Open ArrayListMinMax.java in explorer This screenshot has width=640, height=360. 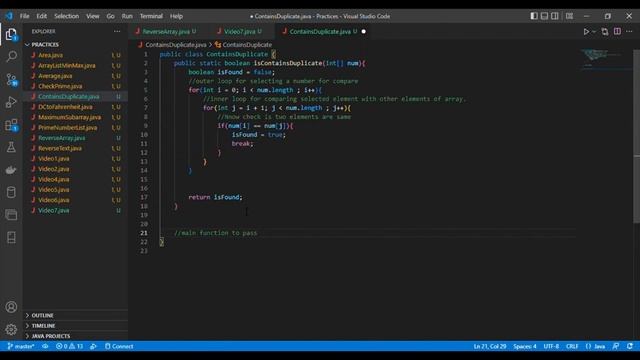[67, 65]
